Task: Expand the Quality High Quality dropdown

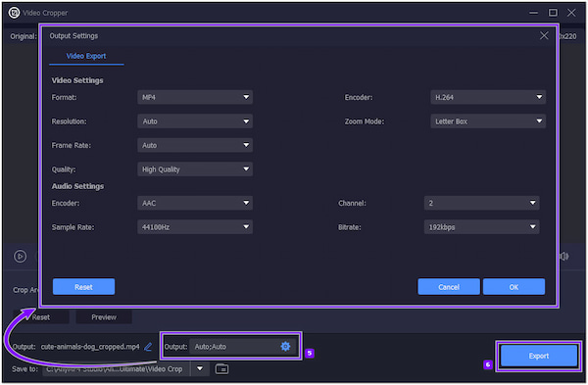Action: 195,169
